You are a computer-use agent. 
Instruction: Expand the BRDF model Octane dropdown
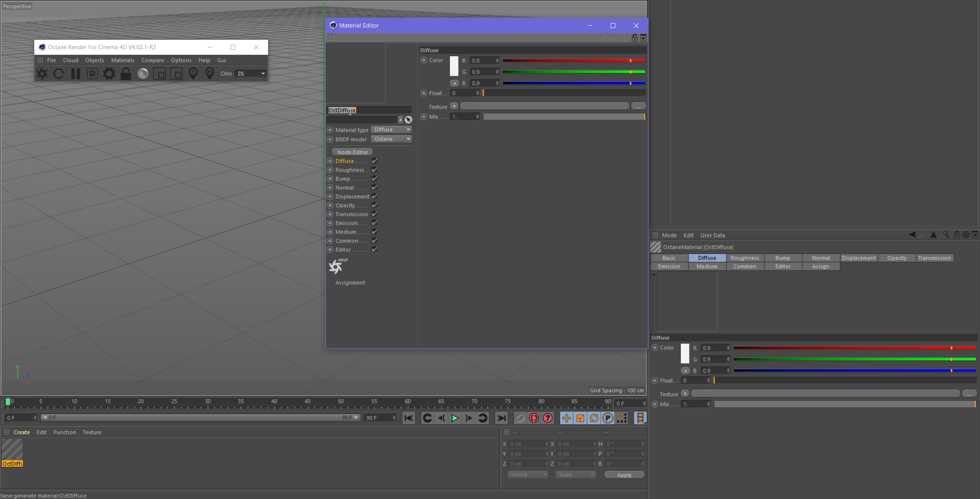[392, 139]
